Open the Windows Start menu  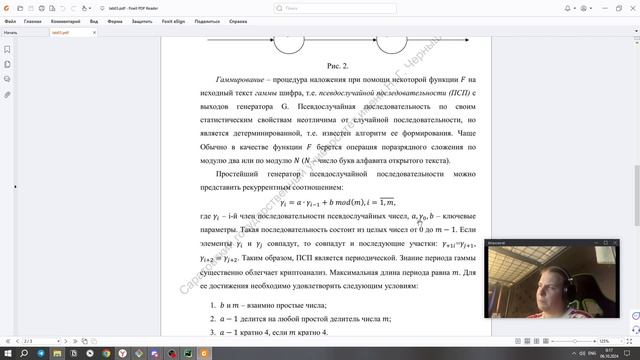click(x=8, y=353)
